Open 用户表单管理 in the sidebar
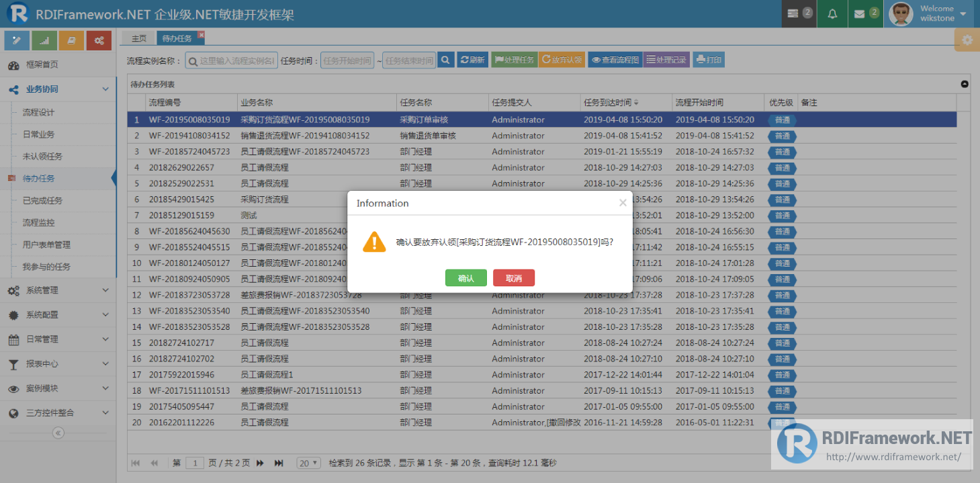 (58, 245)
